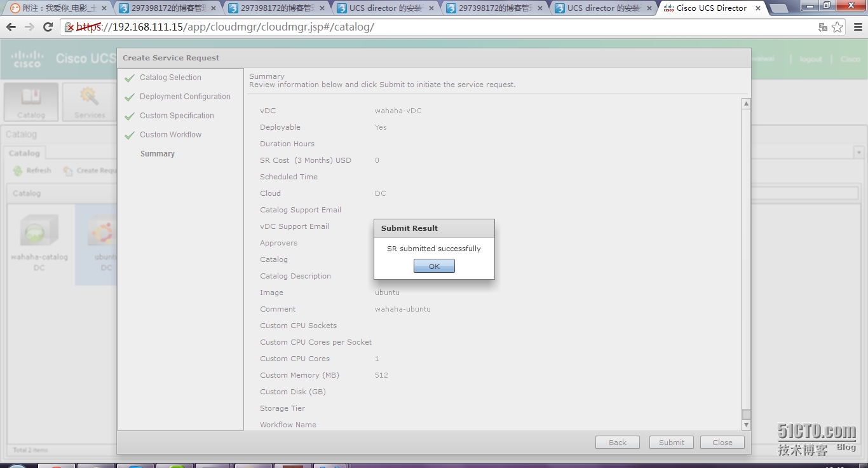
Task: Click the insecure https warning icon
Action: tap(70, 27)
